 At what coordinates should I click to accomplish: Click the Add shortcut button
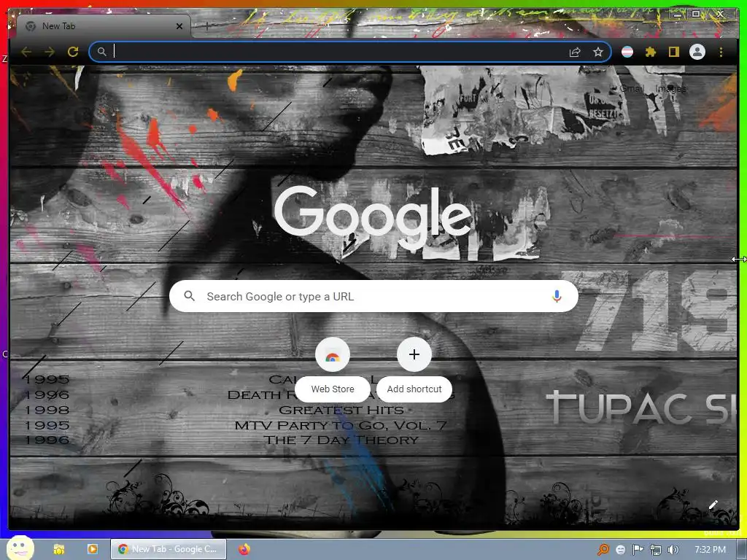pyautogui.click(x=414, y=370)
